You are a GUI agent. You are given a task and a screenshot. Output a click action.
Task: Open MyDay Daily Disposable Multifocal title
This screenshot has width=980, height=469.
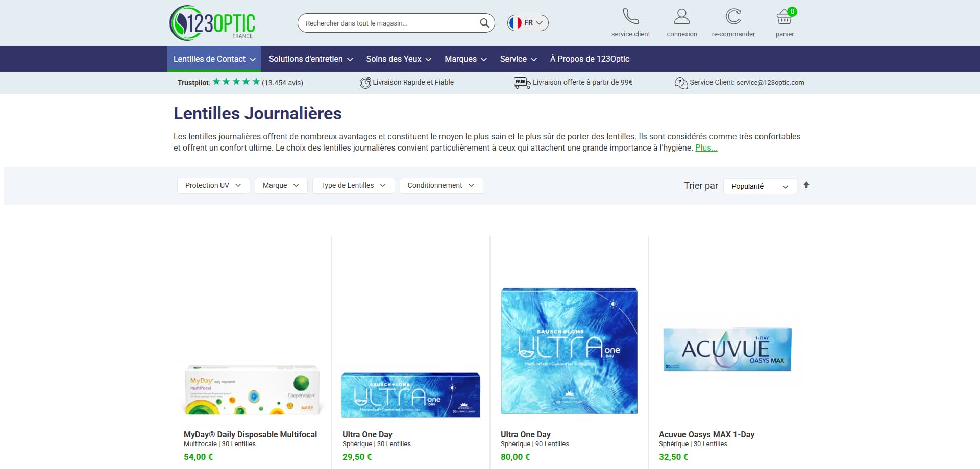[x=250, y=434]
